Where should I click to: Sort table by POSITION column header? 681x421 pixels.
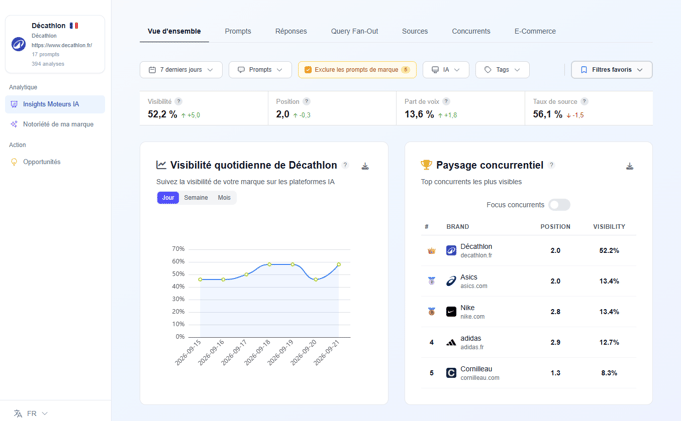point(555,227)
